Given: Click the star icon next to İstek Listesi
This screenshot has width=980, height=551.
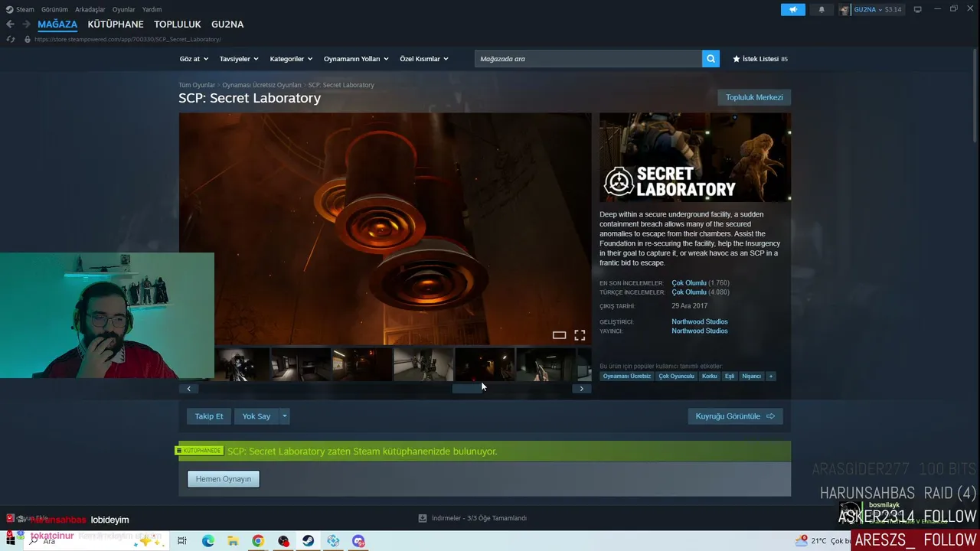Looking at the screenshot, I should tap(737, 59).
